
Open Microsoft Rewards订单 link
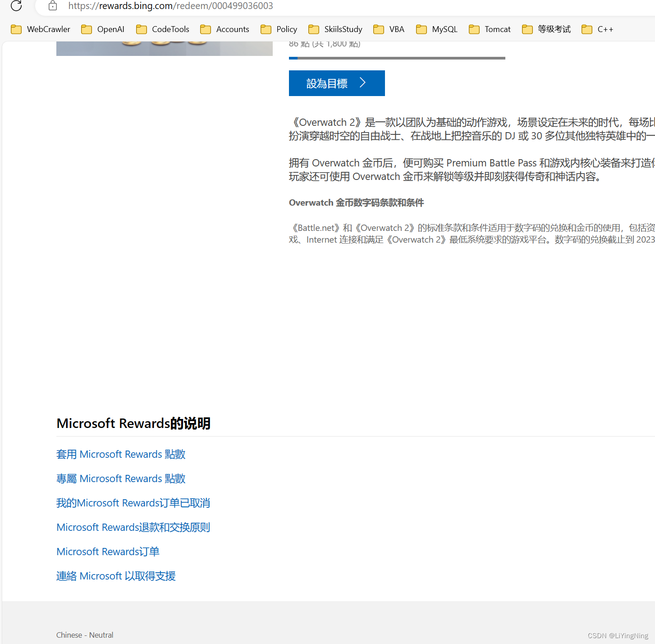coord(108,552)
